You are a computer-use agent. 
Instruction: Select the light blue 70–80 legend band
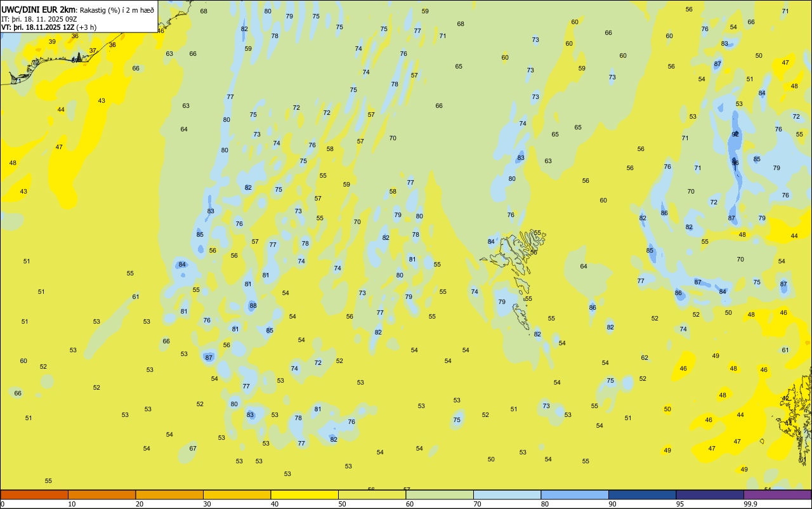pos(507,494)
